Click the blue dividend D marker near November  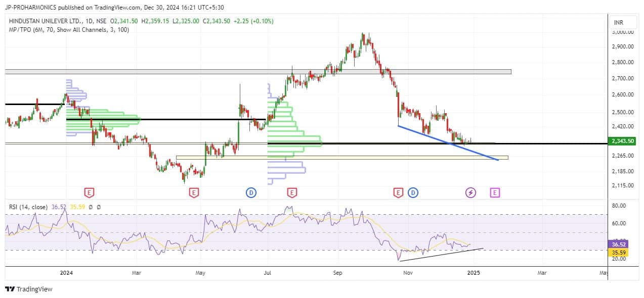[413, 192]
